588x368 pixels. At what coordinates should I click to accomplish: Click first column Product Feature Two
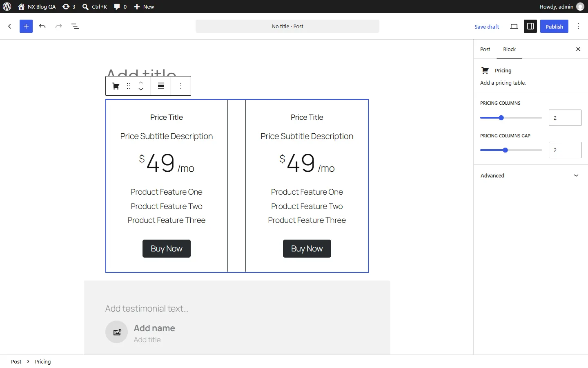[167, 206]
